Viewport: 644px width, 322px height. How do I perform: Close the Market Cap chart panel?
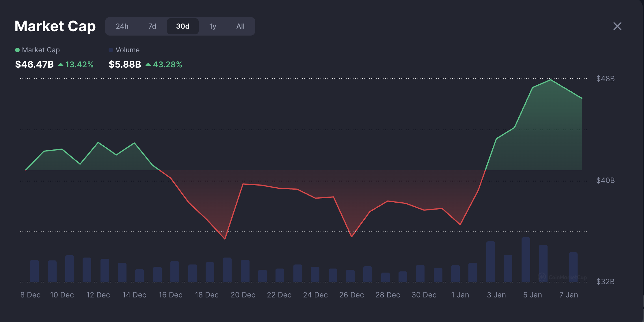tap(617, 27)
